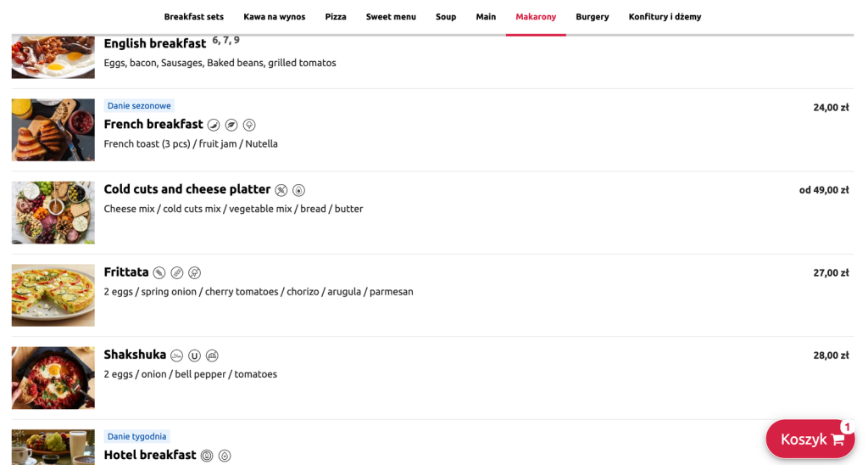Click the Danie sezonowe badge
The height and width of the screenshot is (465, 868).
point(139,106)
